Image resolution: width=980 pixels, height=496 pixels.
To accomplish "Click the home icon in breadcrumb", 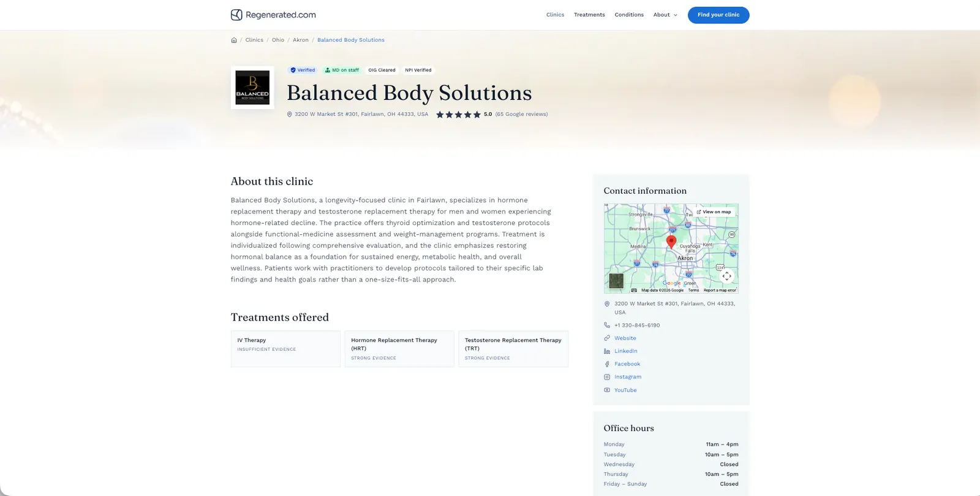I will click(234, 40).
